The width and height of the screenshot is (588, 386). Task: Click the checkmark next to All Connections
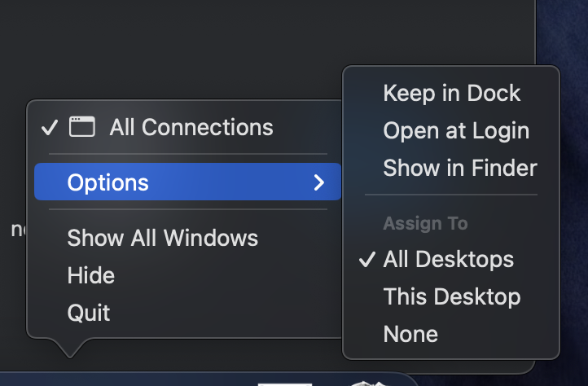50,127
